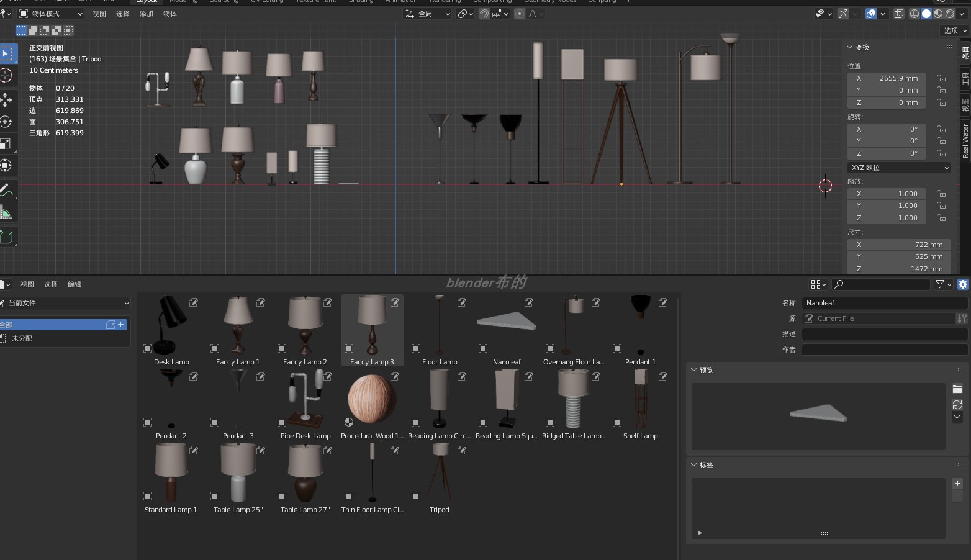Viewport: 971px width, 560px height.
Task: Open the 选项 options dropdown
Action: point(955,30)
